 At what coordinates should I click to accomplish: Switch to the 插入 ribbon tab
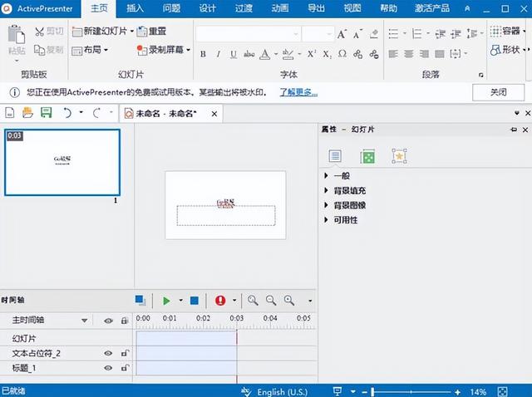[x=135, y=8]
